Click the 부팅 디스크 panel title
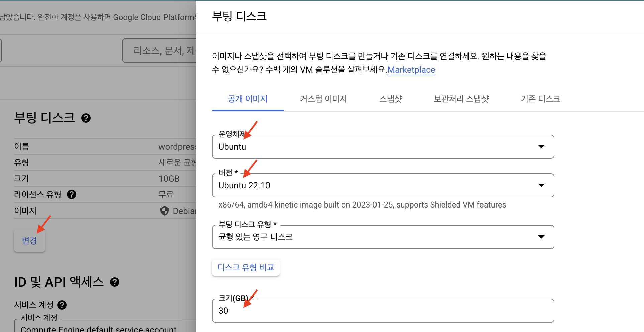This screenshot has width=644, height=332. point(239,16)
